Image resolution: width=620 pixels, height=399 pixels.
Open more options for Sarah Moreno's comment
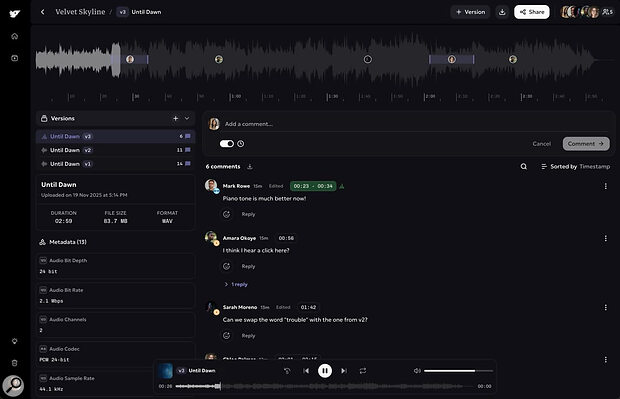coord(605,307)
